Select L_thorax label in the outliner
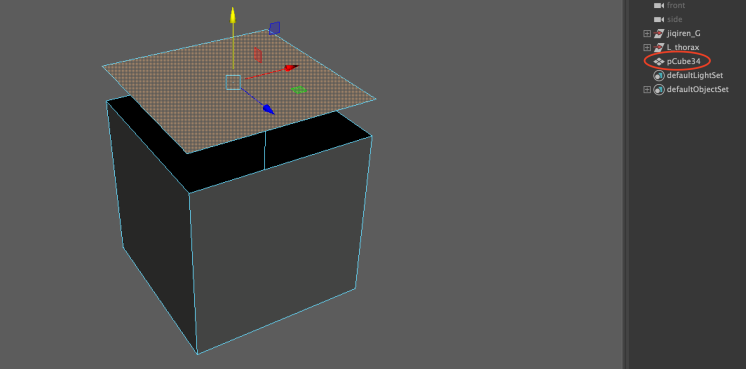The height and width of the screenshot is (369, 746). (683, 48)
